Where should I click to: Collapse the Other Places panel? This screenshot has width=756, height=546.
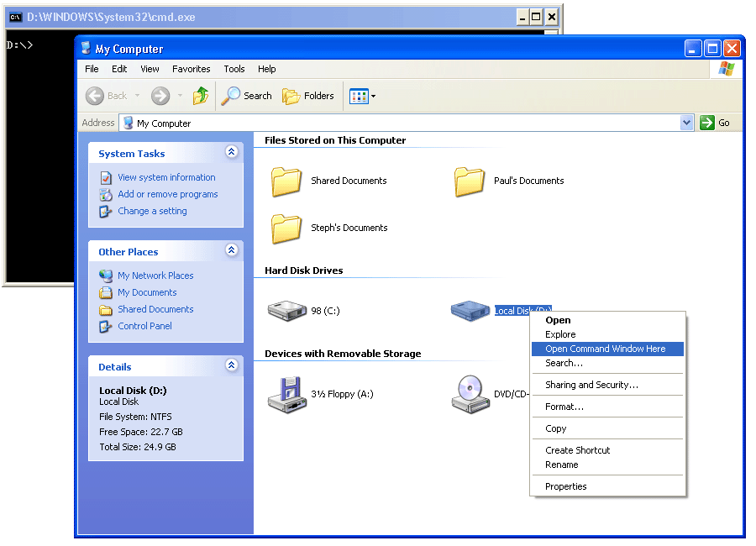coord(231,251)
